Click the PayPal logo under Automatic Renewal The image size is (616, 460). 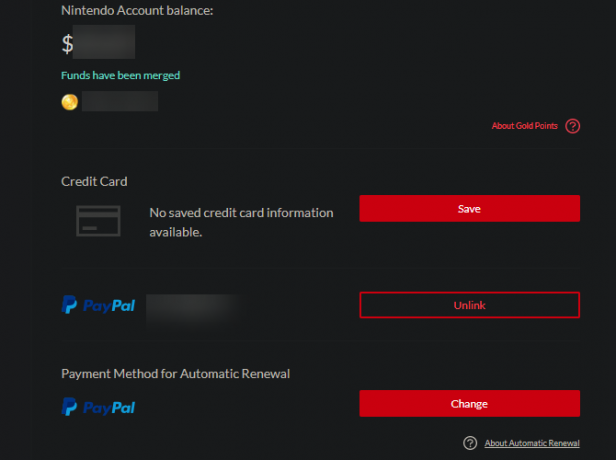pos(98,407)
